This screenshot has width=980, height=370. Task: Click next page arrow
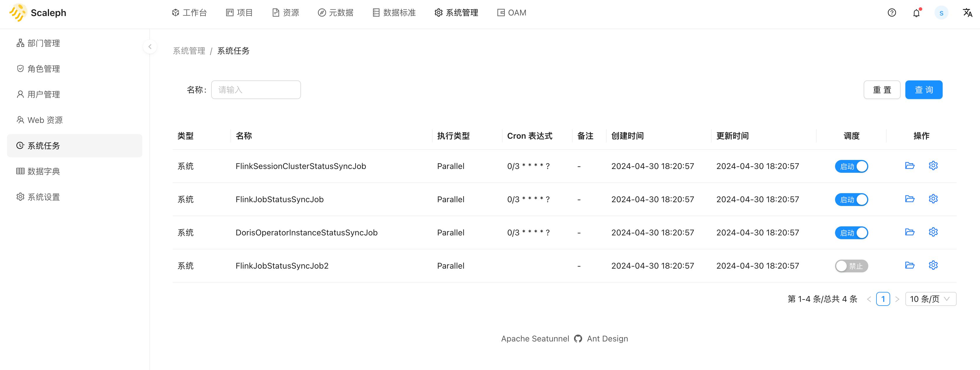[897, 299]
